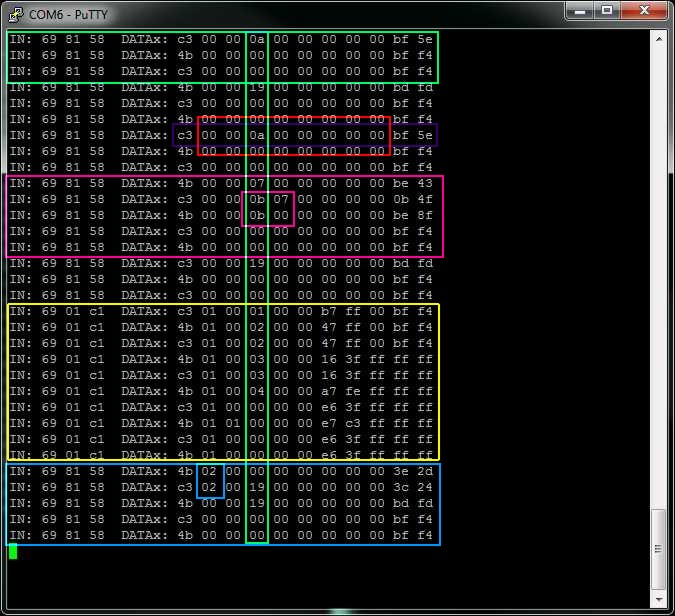Image resolution: width=675 pixels, height=616 pixels.
Task: Click 'c3' byte inside the purple box
Action: pyautogui.click(x=185, y=135)
